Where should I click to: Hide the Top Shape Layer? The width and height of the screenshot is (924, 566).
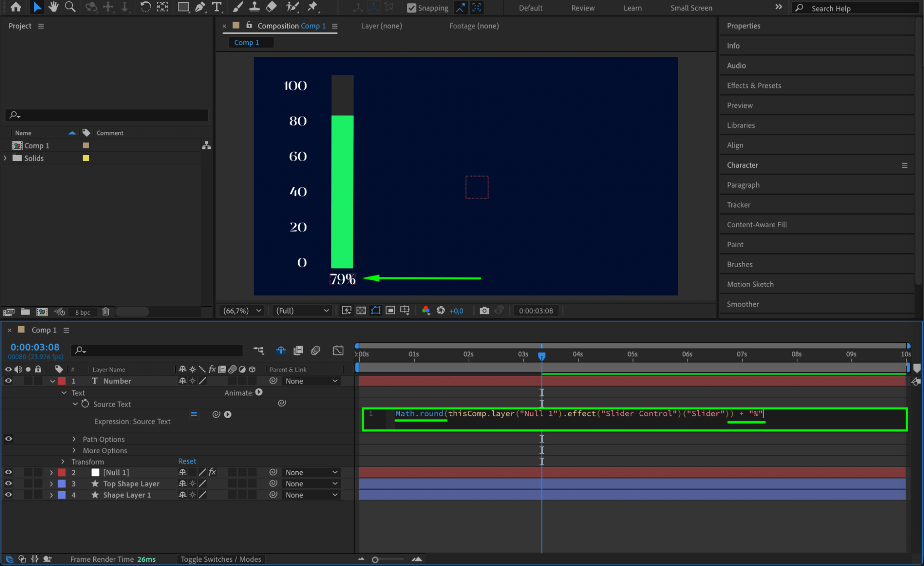tap(8, 483)
